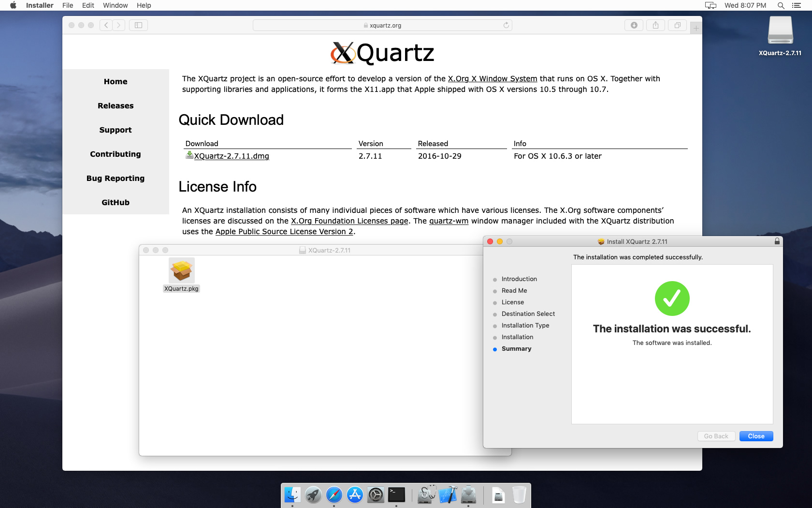Click the version value 2.7.11

tap(370, 156)
